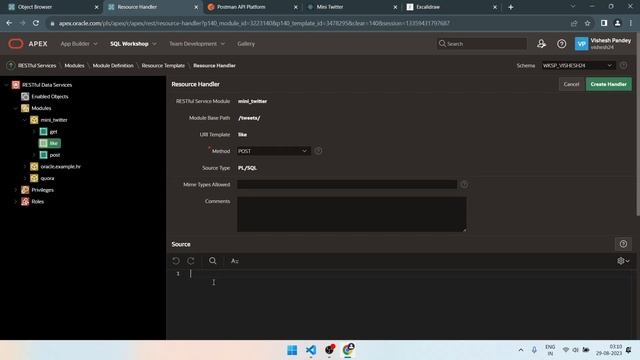This screenshot has height=360, width=640.
Task: Expand the oracle.example.hr module
Action: (24, 167)
